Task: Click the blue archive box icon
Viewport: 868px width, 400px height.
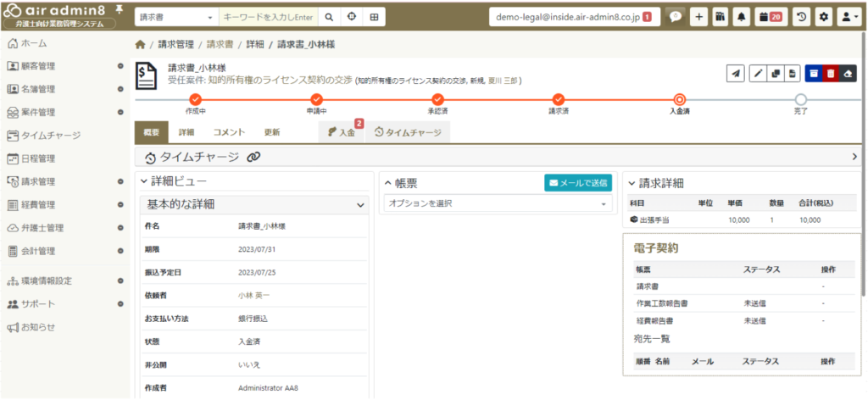Action: [x=814, y=74]
